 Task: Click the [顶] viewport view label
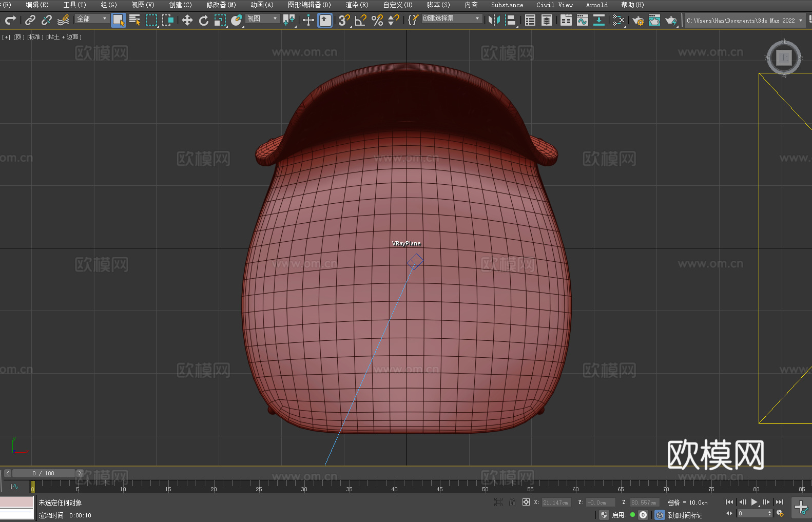[x=19, y=37]
